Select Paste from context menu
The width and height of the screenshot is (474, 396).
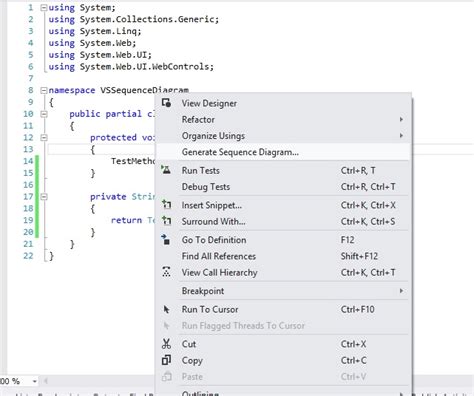[x=283, y=377]
